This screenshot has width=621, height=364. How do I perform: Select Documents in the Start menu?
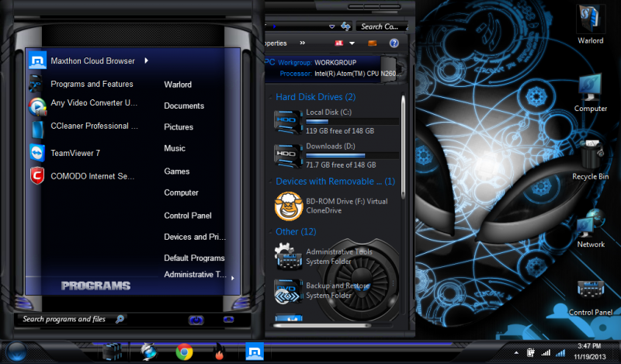tap(184, 106)
